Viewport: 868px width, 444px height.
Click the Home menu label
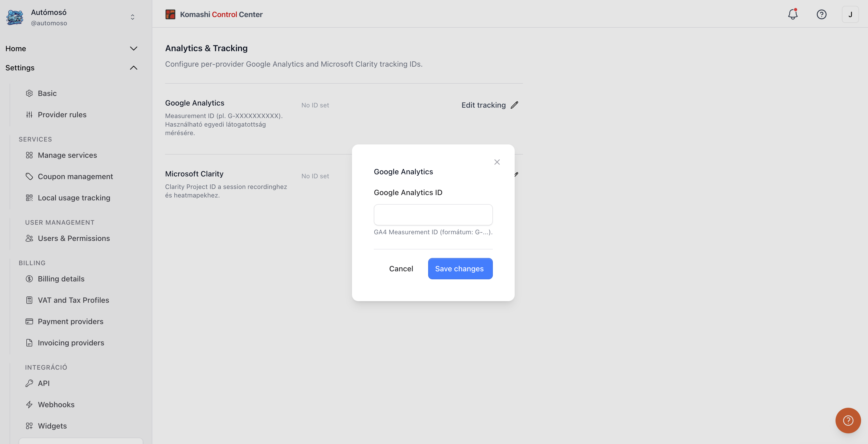[x=15, y=49]
